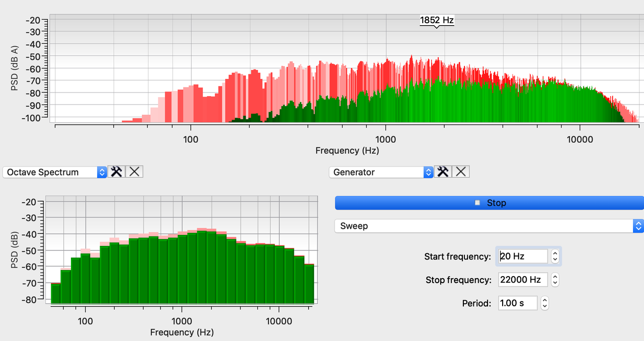Click the 1852 Hz peak frequency marker
644x341 pixels.
pyautogui.click(x=437, y=21)
